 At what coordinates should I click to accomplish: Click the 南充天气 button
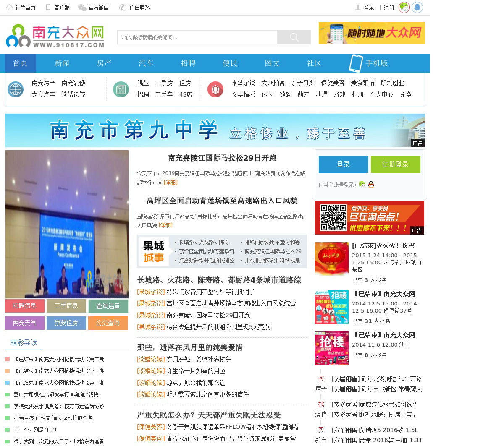coord(25,323)
